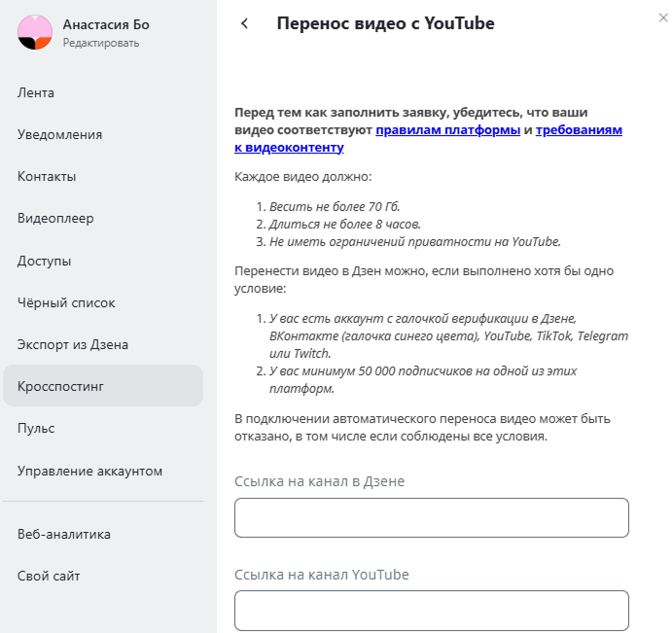Click the profile avatar of Анастасия Бо
Screen dimensions: 672x633
35,32
